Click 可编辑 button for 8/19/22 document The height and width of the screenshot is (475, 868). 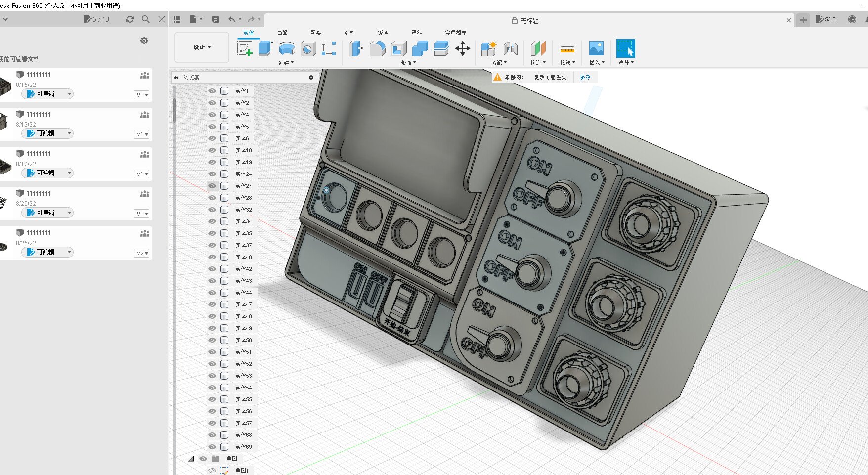click(x=47, y=133)
